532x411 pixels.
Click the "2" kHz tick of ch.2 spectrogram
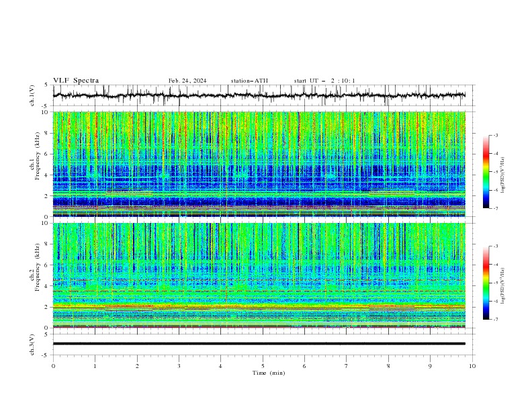pyautogui.click(x=48, y=307)
